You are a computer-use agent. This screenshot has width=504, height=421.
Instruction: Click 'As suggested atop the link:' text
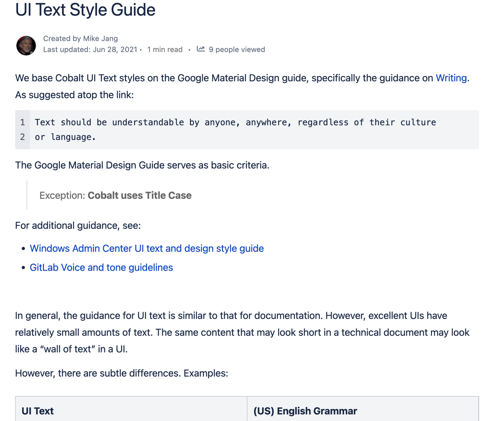point(75,95)
